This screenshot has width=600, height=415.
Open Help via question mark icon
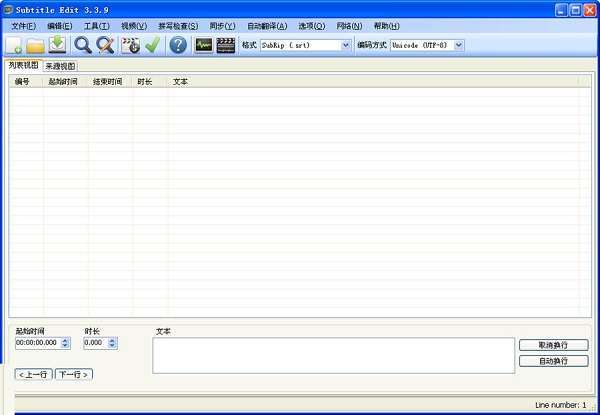pyautogui.click(x=178, y=45)
